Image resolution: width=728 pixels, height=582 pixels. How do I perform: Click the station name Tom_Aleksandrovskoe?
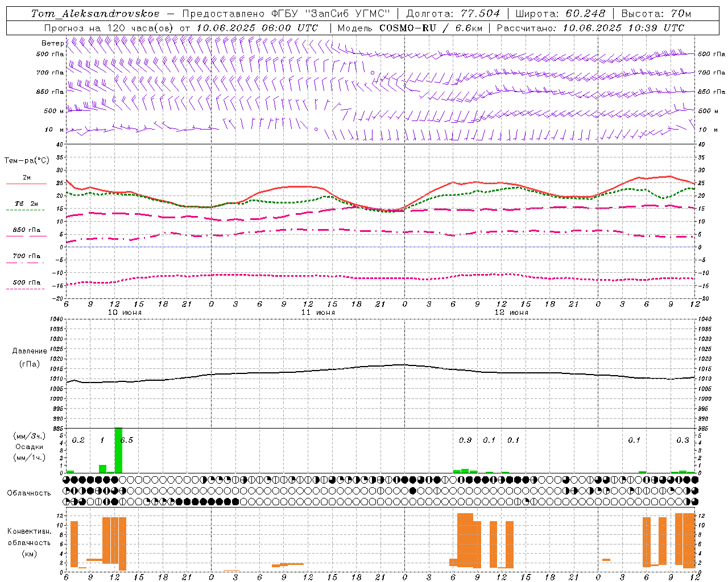pyautogui.click(x=96, y=14)
